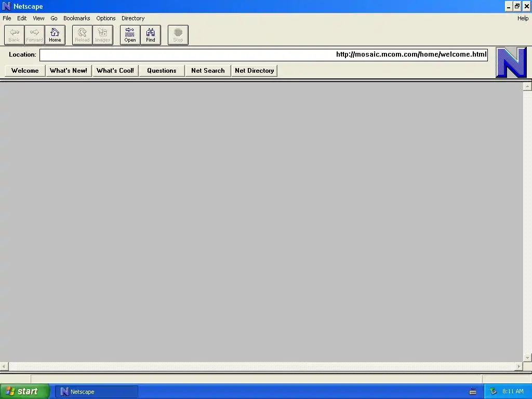Click the Questions button

pyautogui.click(x=162, y=71)
